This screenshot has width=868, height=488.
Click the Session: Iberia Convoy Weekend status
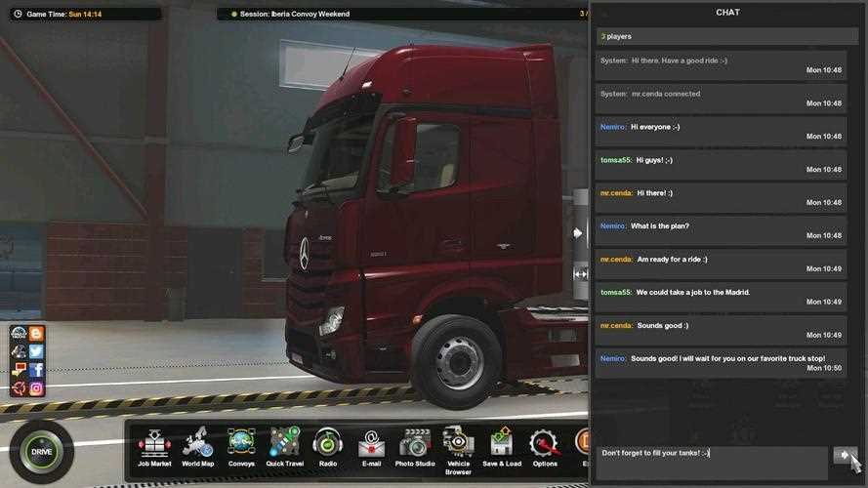pos(295,14)
